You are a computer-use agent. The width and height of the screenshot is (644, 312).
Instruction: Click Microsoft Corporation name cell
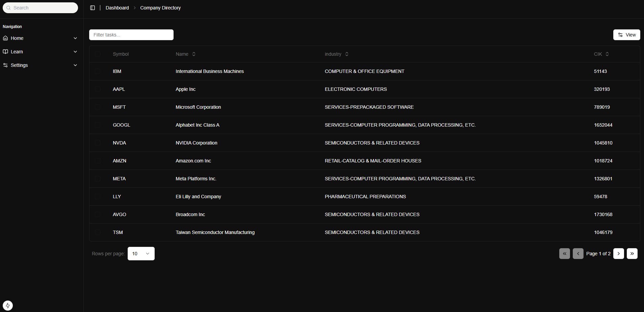coord(198,107)
